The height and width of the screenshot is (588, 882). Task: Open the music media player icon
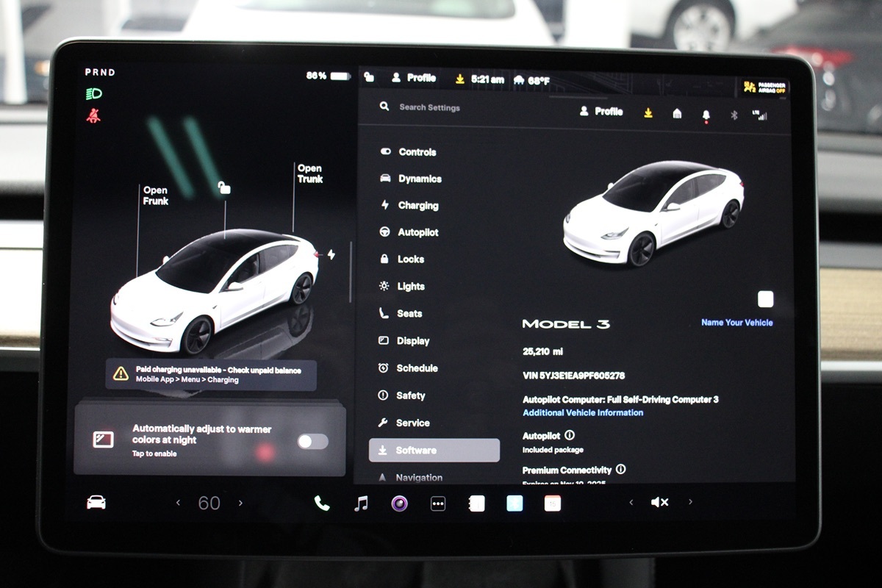tap(361, 503)
